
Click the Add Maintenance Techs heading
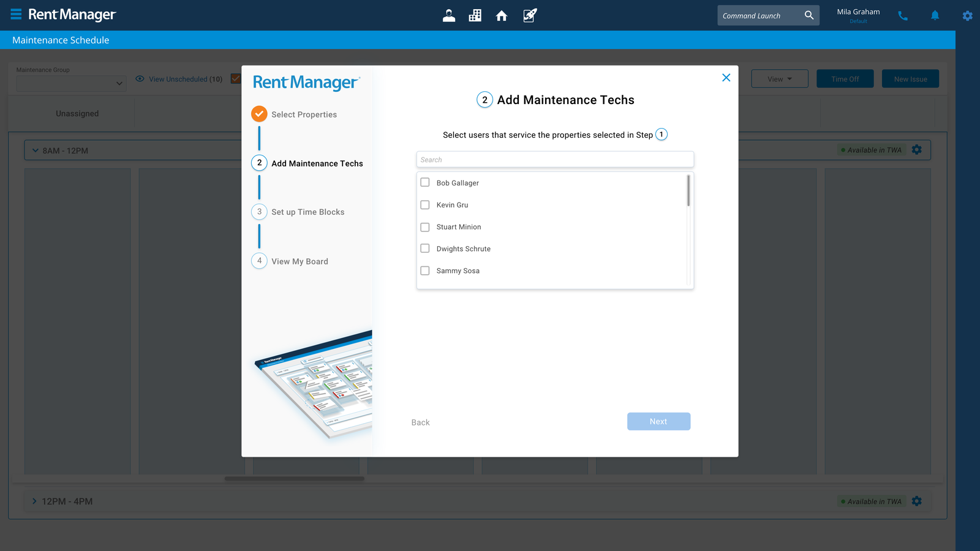click(566, 100)
